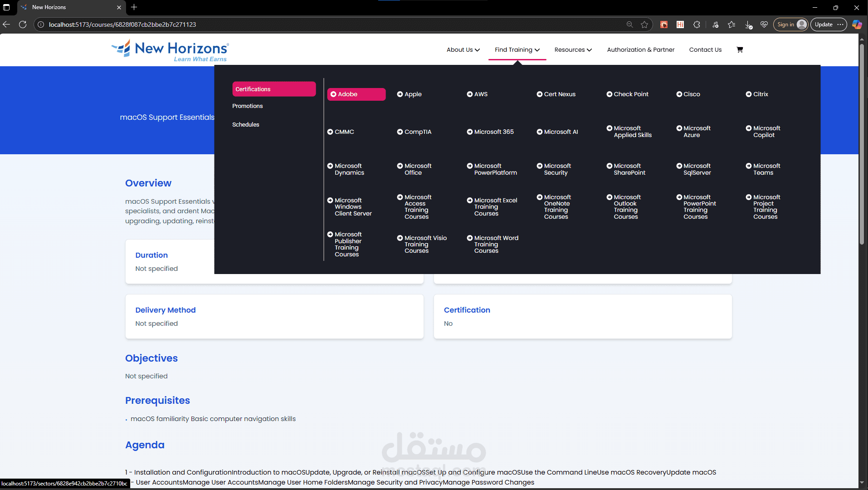Image resolution: width=868 pixels, height=490 pixels.
Task: Open tab actions menu icon
Action: [x=6, y=7]
